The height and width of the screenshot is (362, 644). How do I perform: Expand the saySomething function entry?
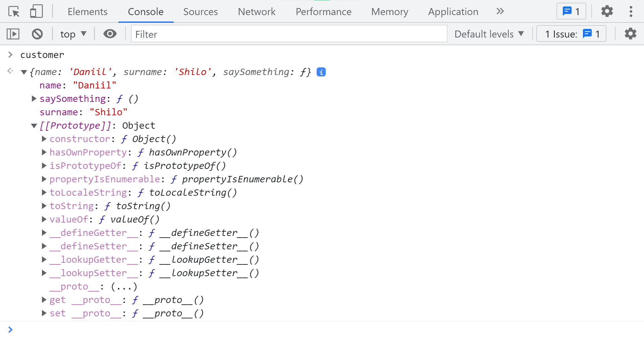pos(34,99)
